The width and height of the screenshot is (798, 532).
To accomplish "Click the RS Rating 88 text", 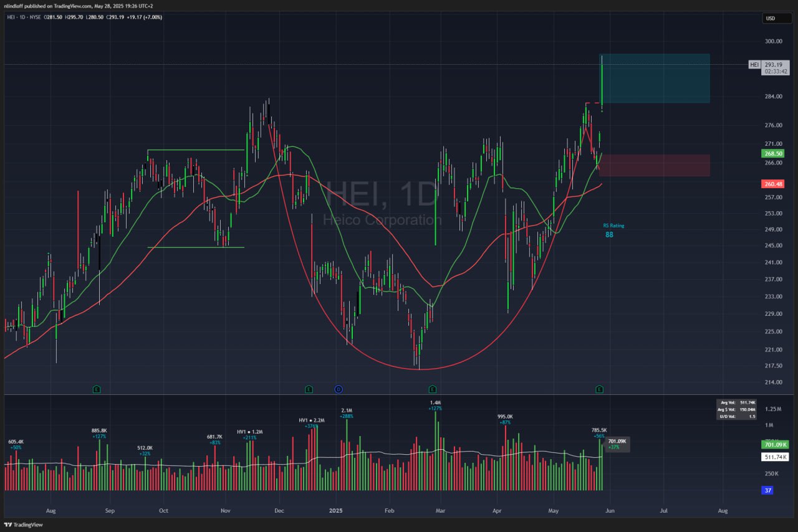I will 613,230.
